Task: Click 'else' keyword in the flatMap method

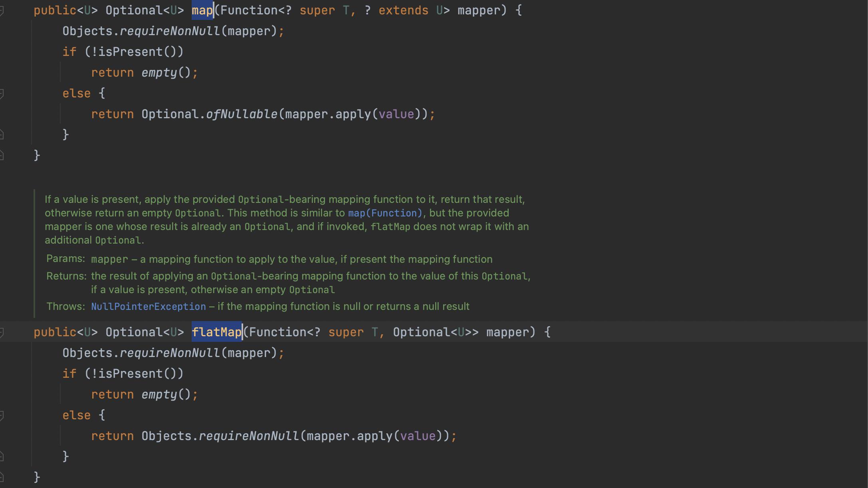Action: [76, 415]
